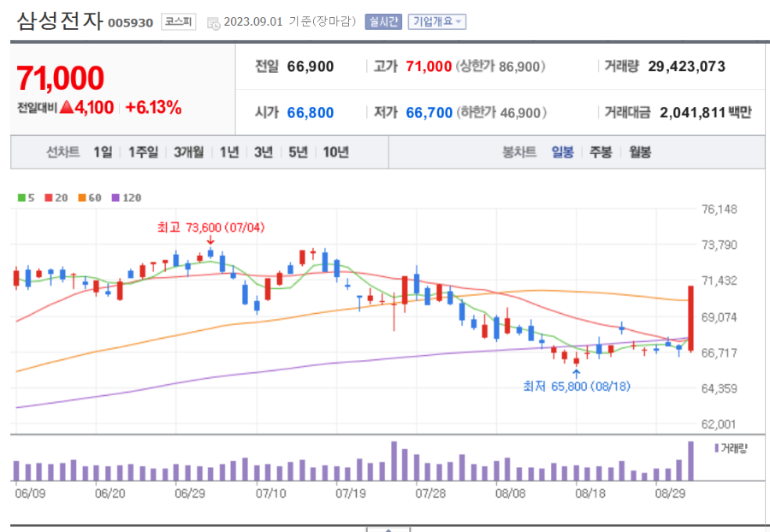Switch to the 일봉 candle chart
770x532 pixels.
pyautogui.click(x=562, y=152)
